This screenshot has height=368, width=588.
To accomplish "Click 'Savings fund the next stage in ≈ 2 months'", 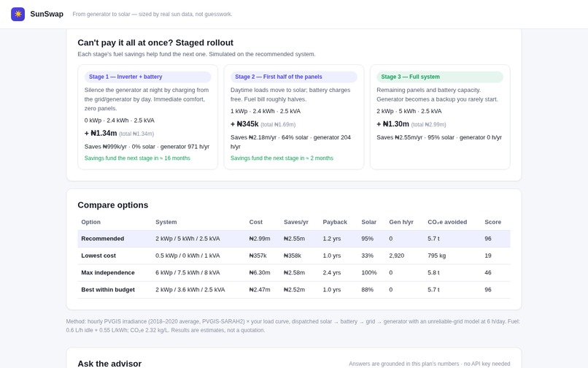I will 282,158.
